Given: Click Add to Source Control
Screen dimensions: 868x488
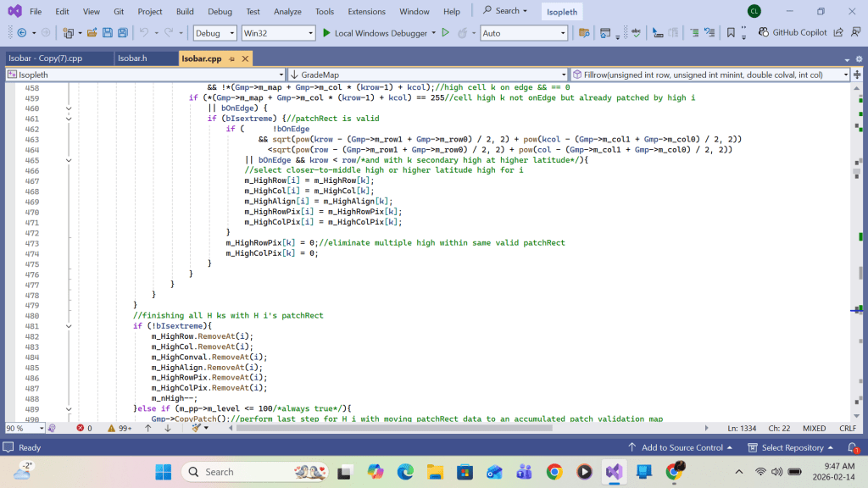Looking at the screenshot, I should (682, 447).
